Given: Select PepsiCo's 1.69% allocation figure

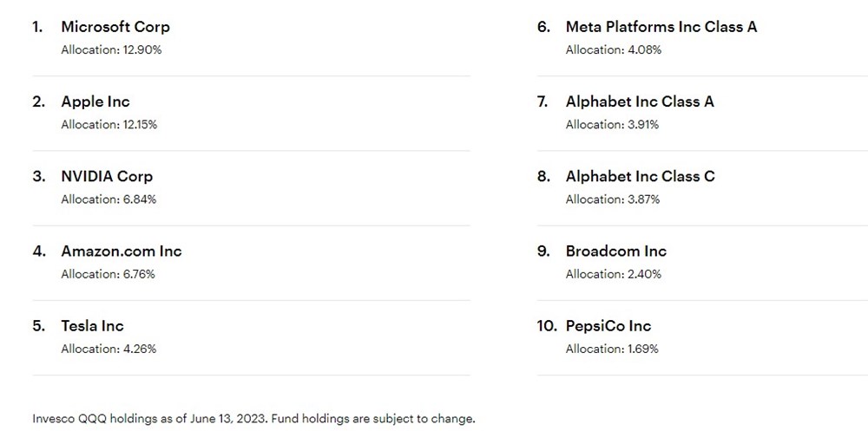Looking at the screenshot, I should [x=612, y=349].
